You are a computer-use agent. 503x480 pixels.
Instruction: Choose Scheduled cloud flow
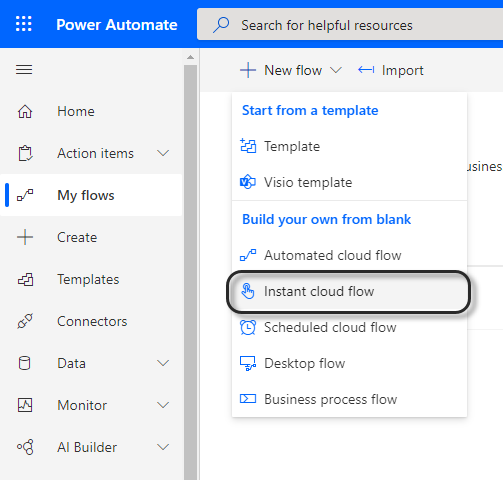point(349,327)
